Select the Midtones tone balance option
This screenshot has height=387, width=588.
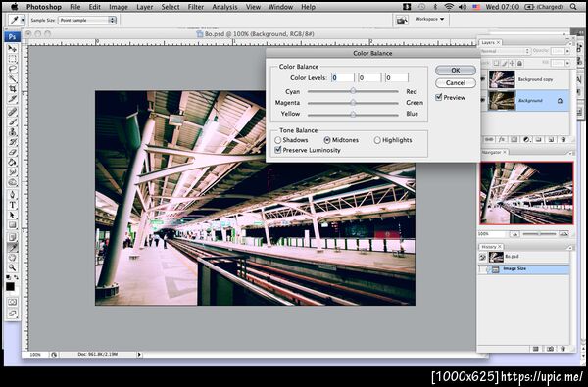(x=327, y=140)
